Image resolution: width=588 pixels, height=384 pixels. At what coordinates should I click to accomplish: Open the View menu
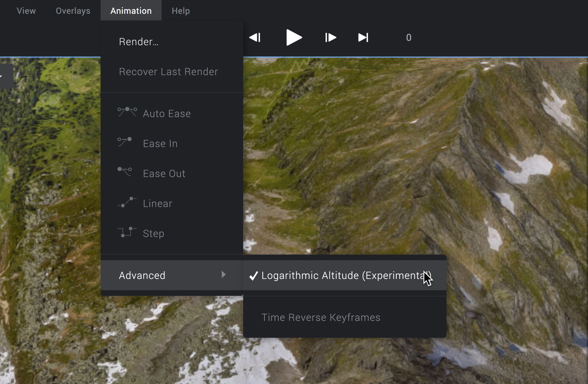[26, 11]
